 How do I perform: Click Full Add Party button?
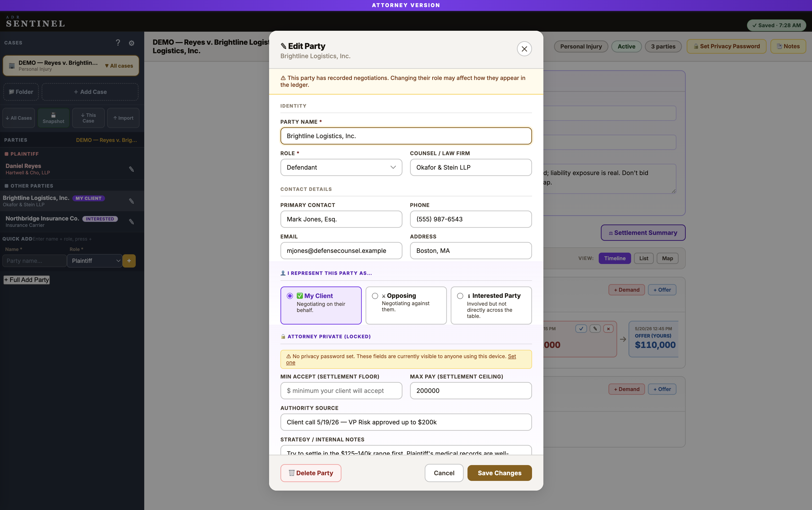(x=27, y=280)
